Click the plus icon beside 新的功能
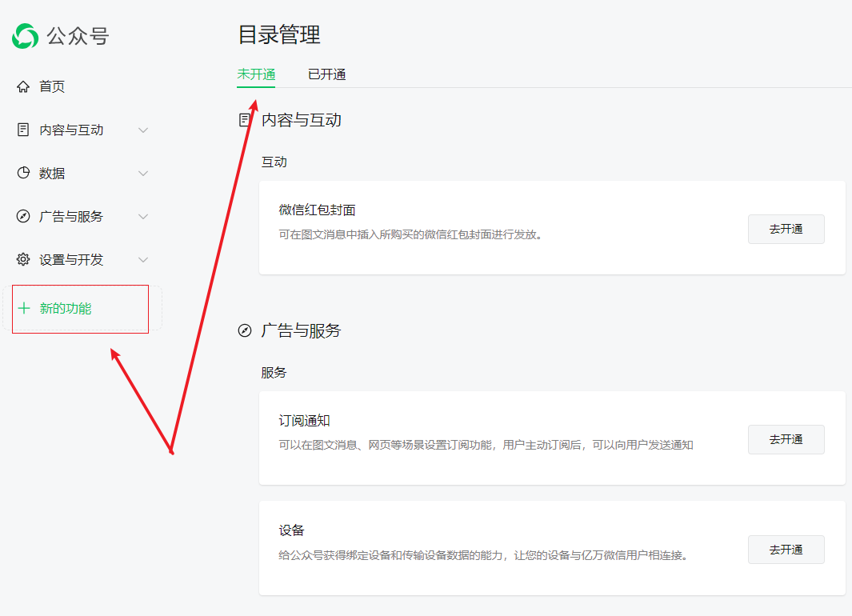 [x=24, y=308]
